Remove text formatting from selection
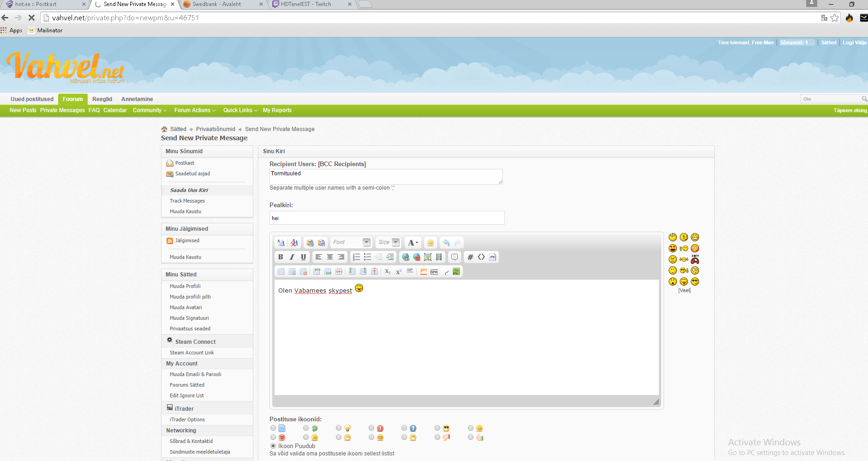The image size is (868, 461). pyautogui.click(x=294, y=243)
